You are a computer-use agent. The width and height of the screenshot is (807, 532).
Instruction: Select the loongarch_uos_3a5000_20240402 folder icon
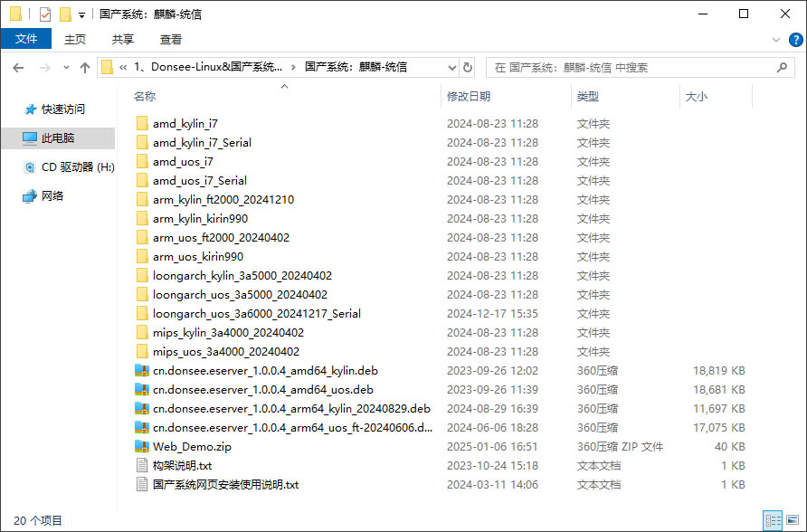[x=143, y=295]
